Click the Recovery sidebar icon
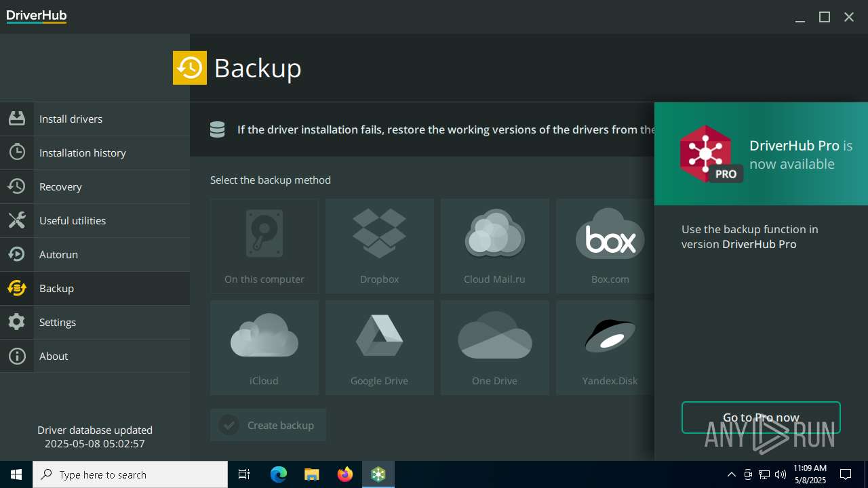 [x=17, y=186]
